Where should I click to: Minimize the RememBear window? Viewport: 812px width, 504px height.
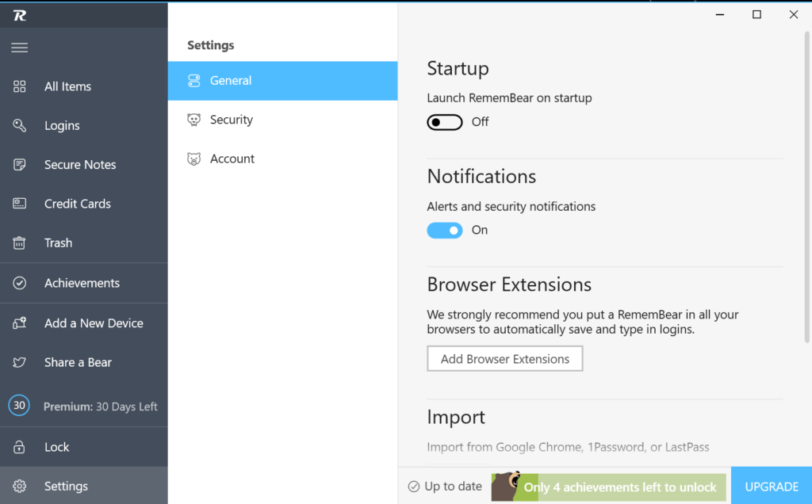(720, 14)
